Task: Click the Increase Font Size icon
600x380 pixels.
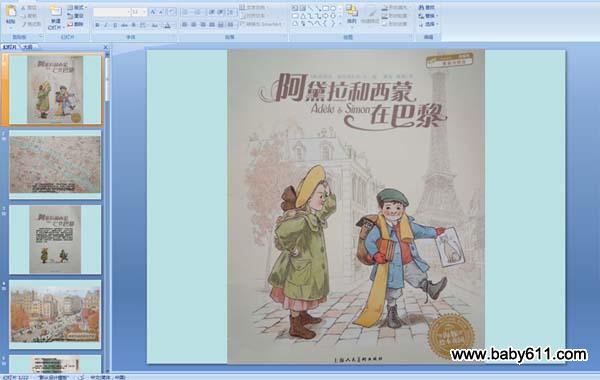Action: point(153,12)
